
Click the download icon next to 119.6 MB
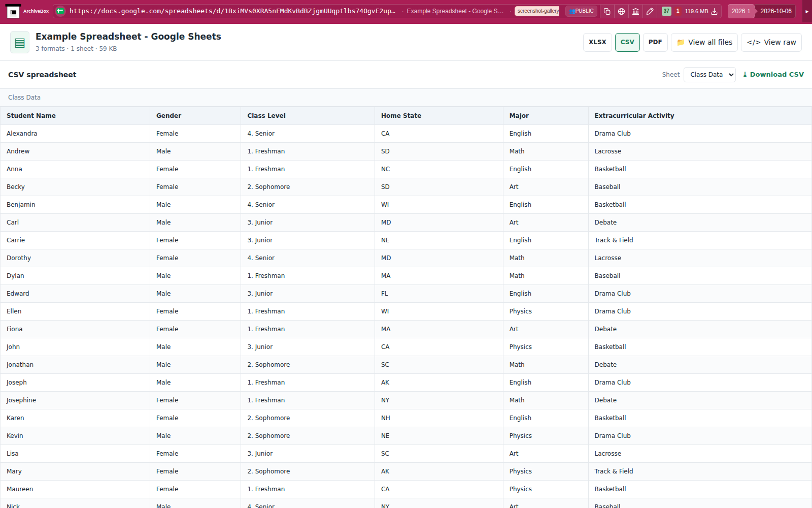[715, 11]
